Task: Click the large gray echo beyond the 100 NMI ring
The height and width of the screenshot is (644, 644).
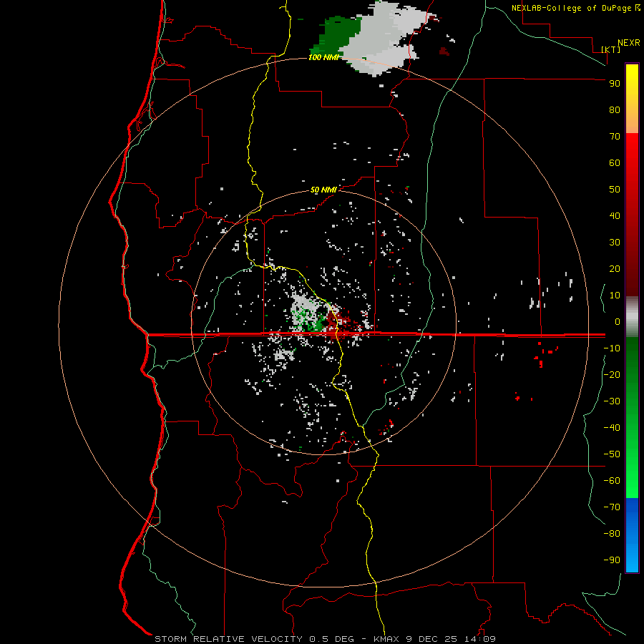Action: pos(380,39)
